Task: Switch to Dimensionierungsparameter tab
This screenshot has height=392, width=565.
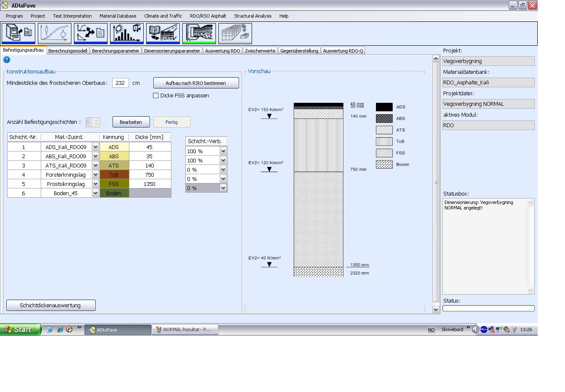Action: [172, 51]
